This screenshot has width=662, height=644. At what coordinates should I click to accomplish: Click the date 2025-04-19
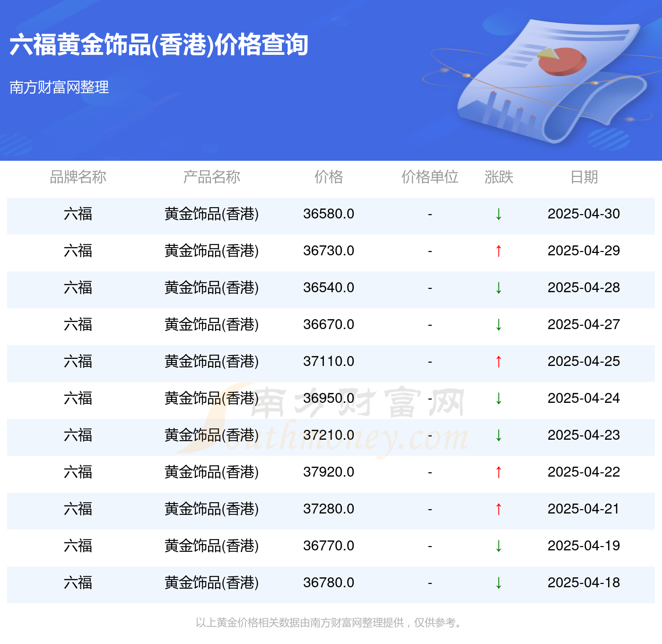coord(584,546)
